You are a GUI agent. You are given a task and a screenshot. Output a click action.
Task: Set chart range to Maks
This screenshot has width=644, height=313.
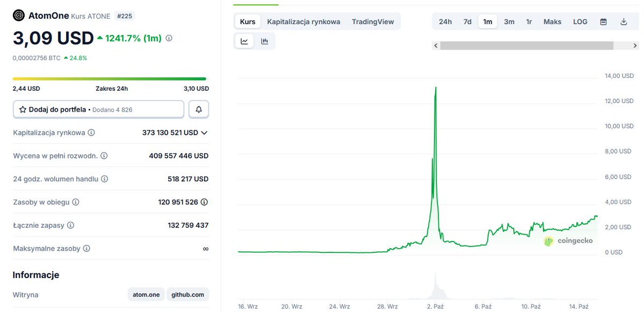(552, 22)
